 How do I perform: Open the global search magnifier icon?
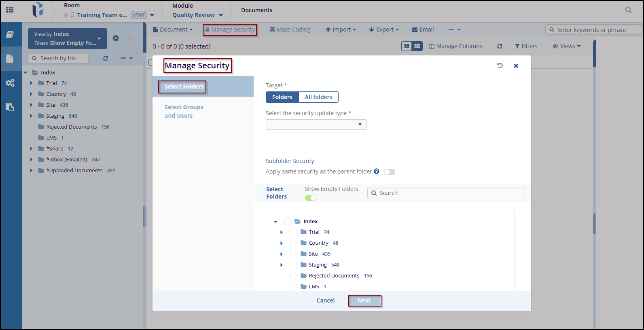click(628, 10)
